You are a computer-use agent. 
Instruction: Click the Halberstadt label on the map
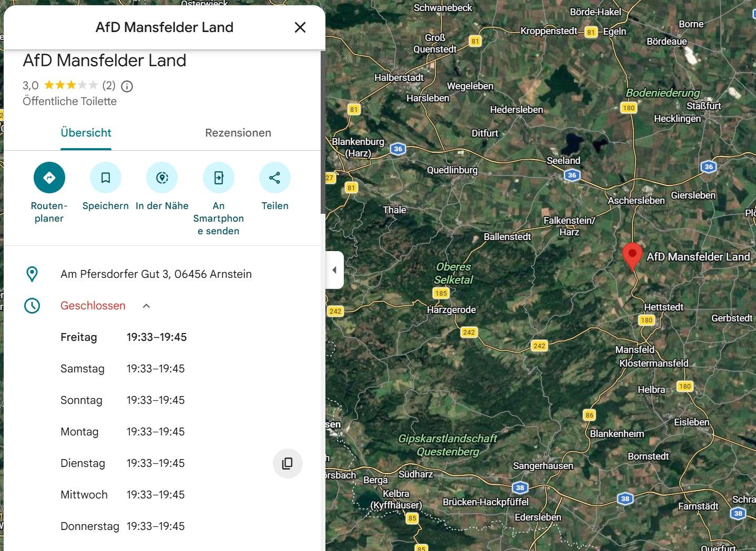(x=399, y=78)
